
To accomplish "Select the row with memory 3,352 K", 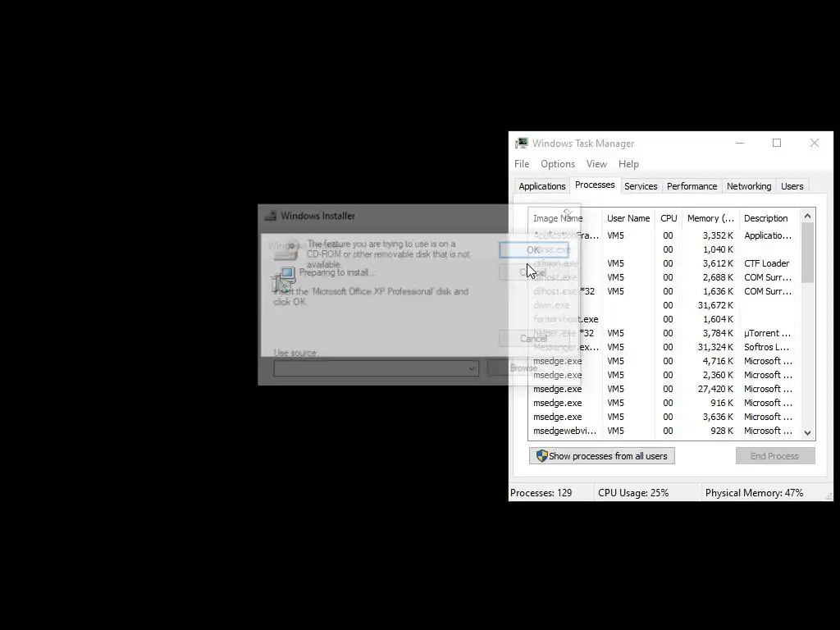I will (664, 235).
